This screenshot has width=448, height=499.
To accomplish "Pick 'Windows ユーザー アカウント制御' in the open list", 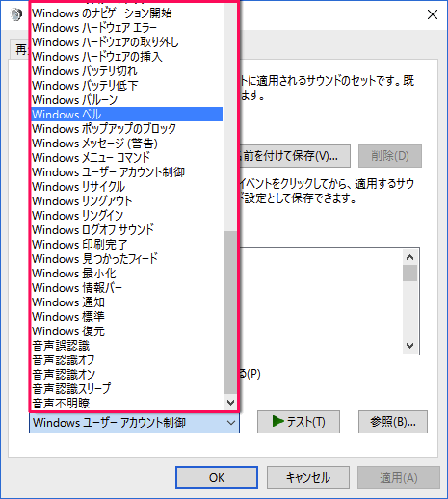I will pos(127,172).
